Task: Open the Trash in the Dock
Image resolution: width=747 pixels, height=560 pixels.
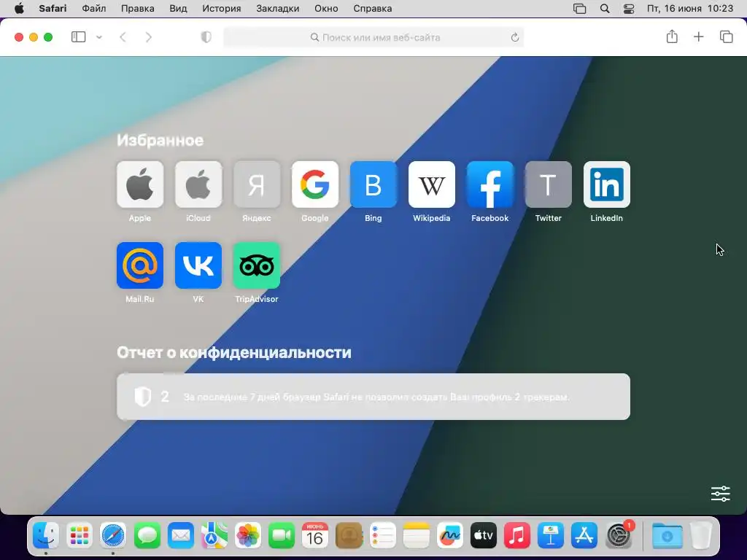Action: (x=701, y=536)
